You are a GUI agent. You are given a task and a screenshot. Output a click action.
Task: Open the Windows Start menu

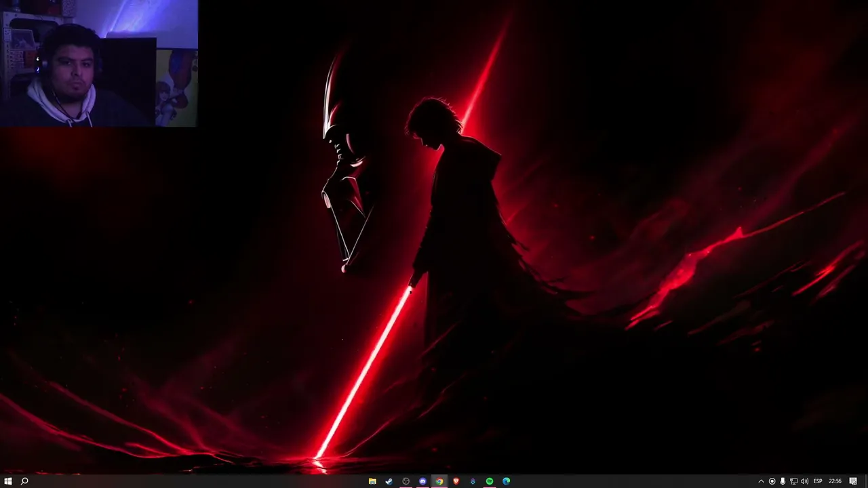pos(7,481)
